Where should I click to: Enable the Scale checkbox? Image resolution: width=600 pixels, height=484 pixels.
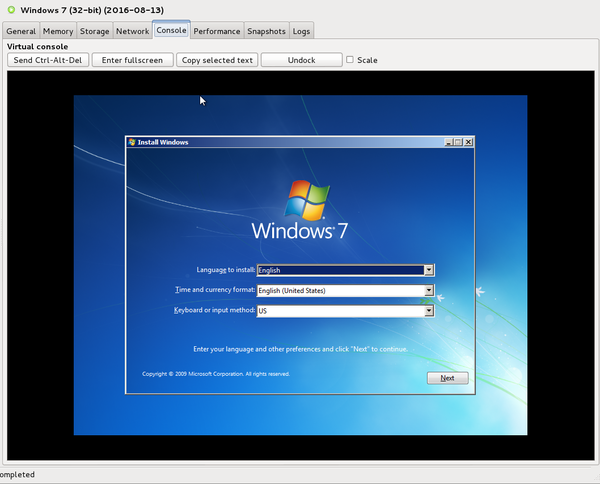tap(350, 60)
